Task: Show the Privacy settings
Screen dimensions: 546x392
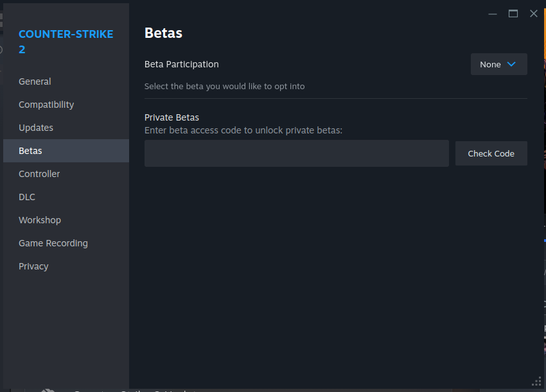Action: coord(33,266)
